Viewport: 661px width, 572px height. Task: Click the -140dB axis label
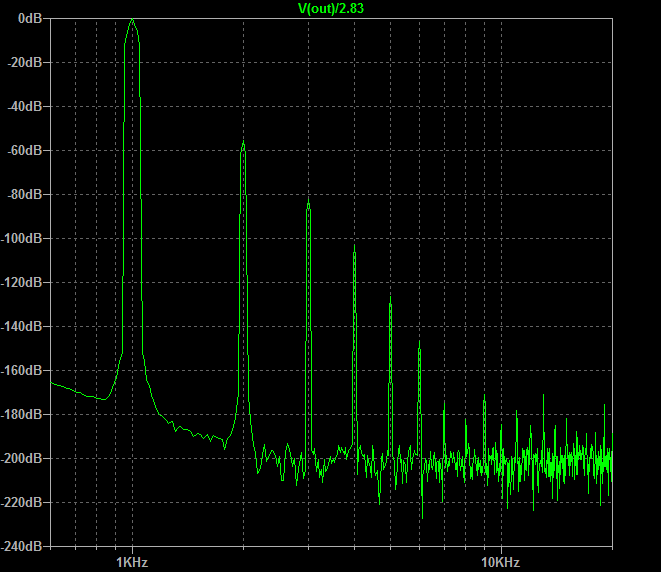point(21,326)
